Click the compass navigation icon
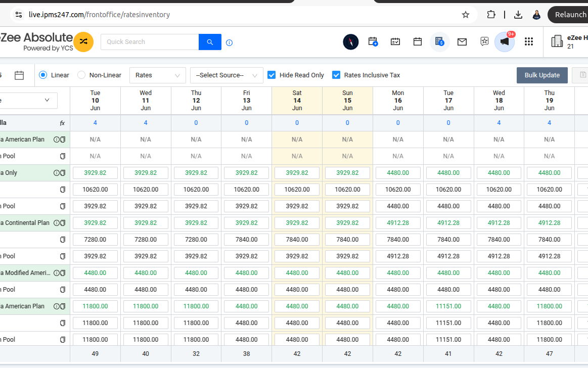588x368 pixels. [350, 42]
